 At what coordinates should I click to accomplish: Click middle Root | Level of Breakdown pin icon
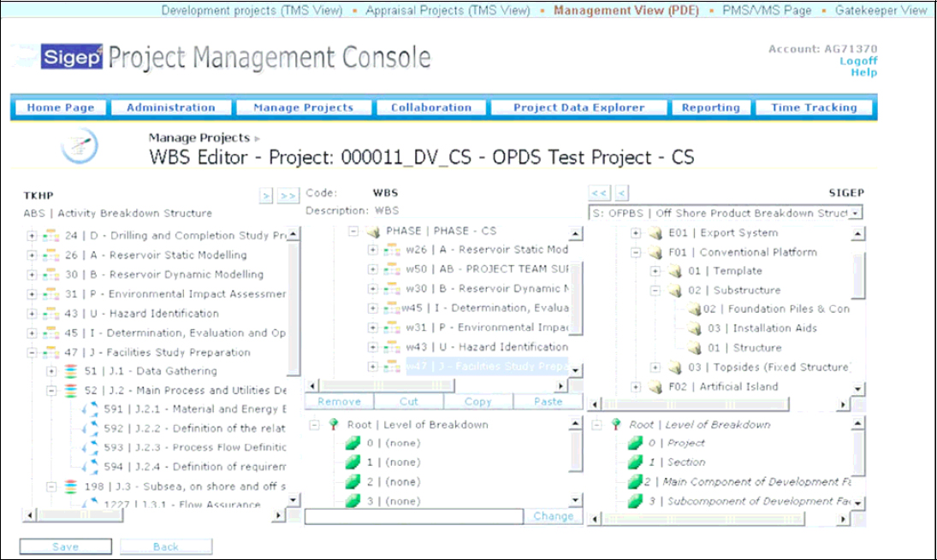point(334,424)
